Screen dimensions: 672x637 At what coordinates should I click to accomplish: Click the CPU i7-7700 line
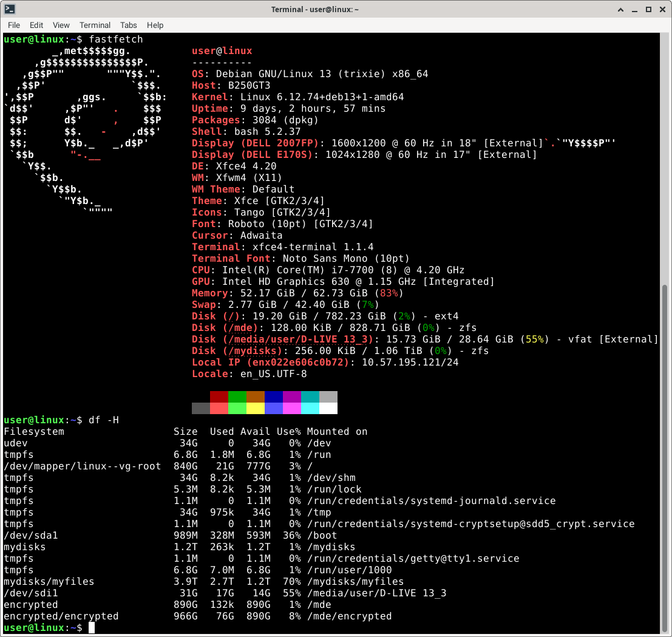(x=328, y=270)
